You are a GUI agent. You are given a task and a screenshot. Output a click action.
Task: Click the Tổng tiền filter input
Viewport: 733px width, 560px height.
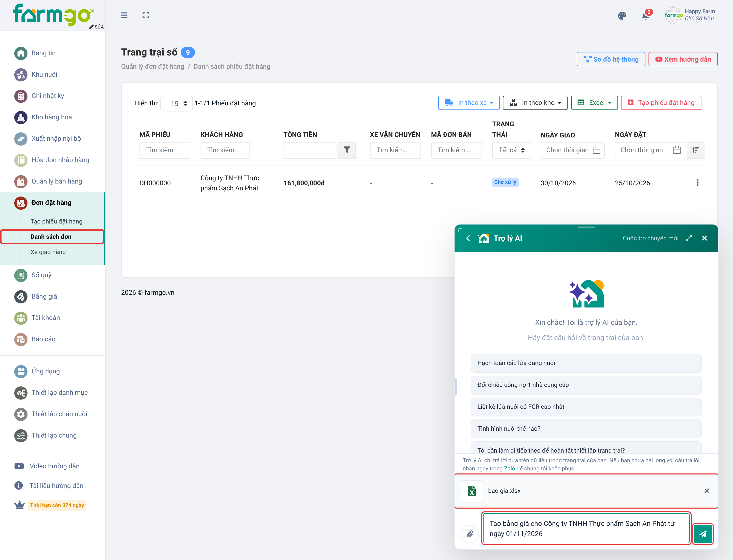click(x=310, y=150)
